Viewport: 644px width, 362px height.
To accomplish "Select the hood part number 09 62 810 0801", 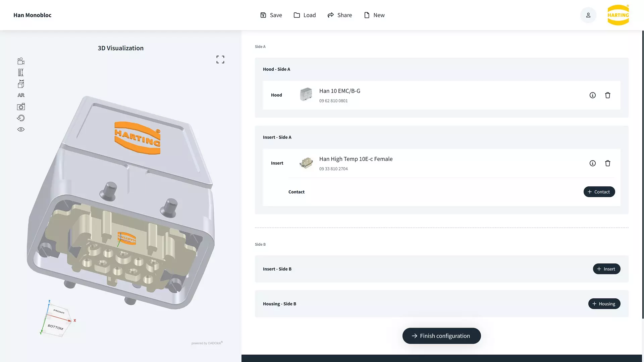I will 333,101.
